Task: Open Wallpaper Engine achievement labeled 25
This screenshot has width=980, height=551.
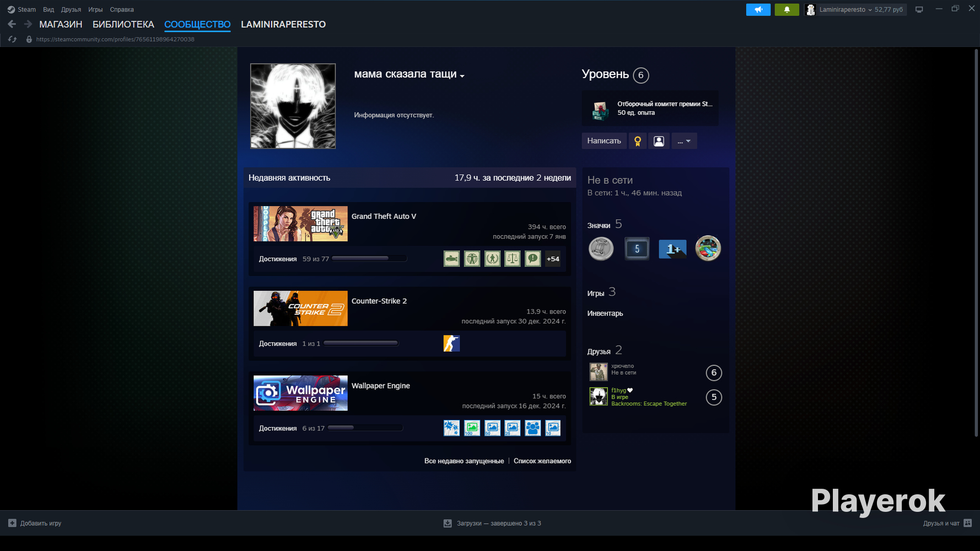Action: [x=513, y=428]
